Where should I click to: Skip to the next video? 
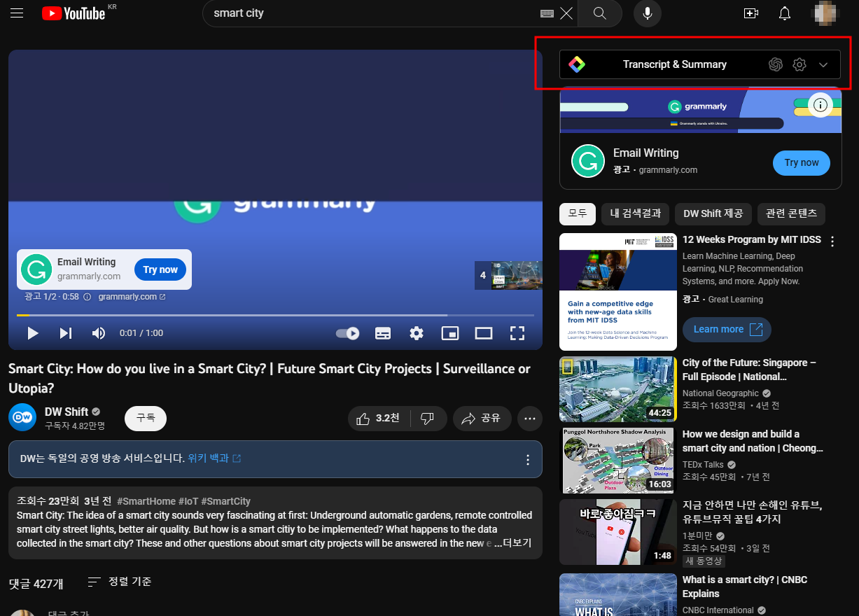tap(65, 333)
